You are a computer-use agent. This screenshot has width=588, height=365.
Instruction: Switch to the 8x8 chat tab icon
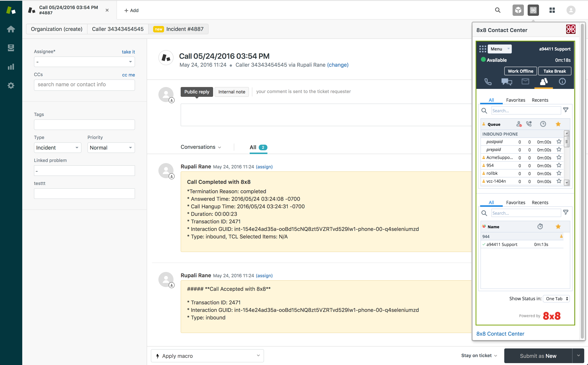click(x=507, y=82)
